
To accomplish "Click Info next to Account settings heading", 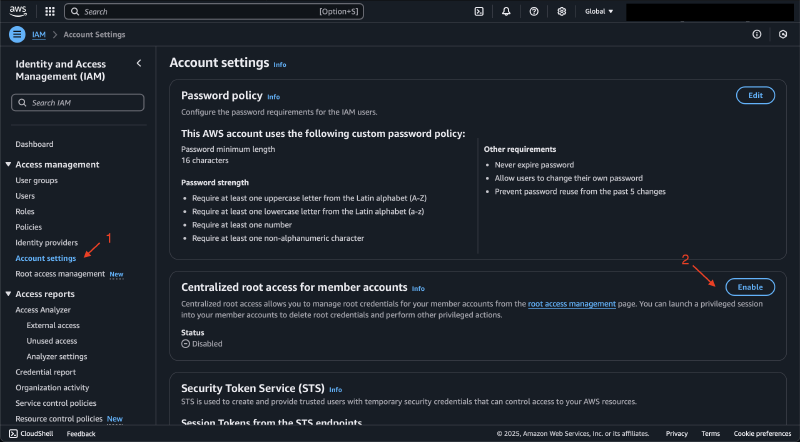I will (x=280, y=65).
